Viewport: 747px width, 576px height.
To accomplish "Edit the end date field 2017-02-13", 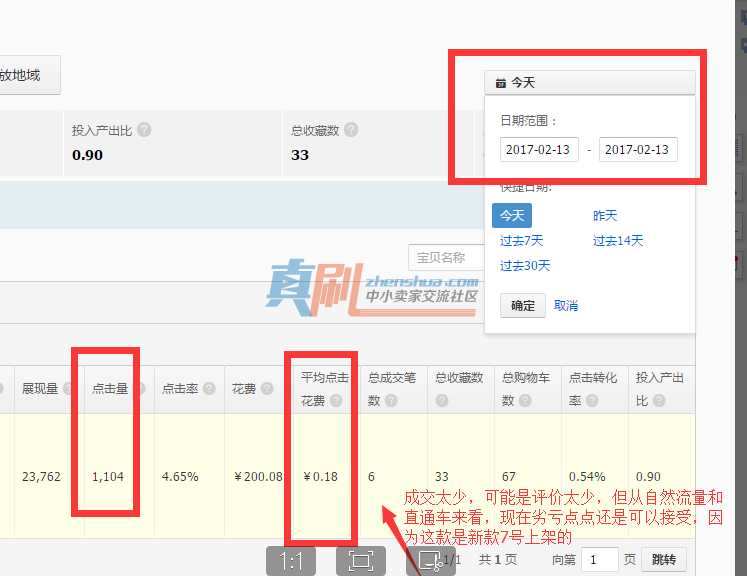I will [x=638, y=150].
